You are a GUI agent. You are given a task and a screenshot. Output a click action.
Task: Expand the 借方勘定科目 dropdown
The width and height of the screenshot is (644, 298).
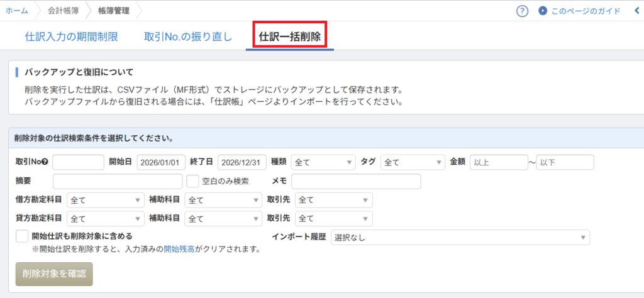[x=106, y=201]
